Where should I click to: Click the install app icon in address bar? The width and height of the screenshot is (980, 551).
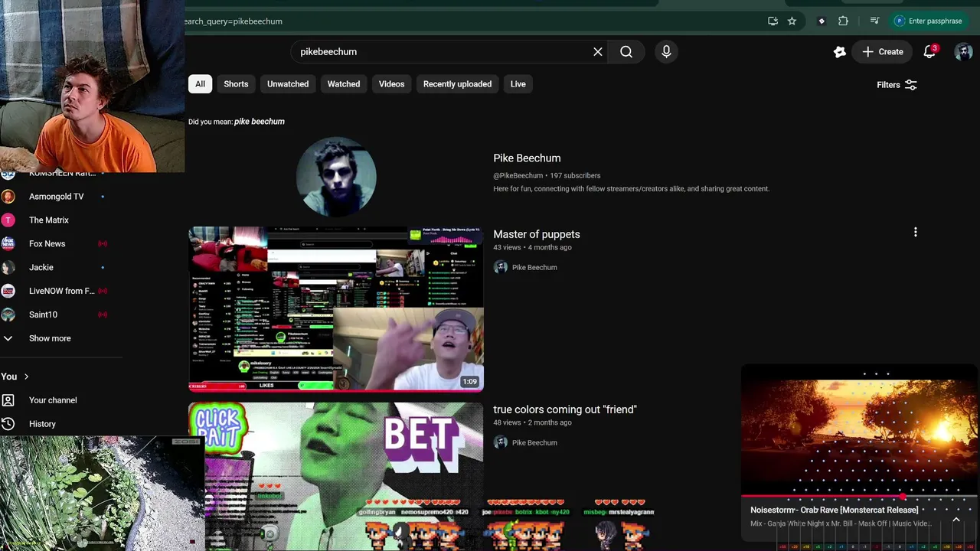click(773, 21)
